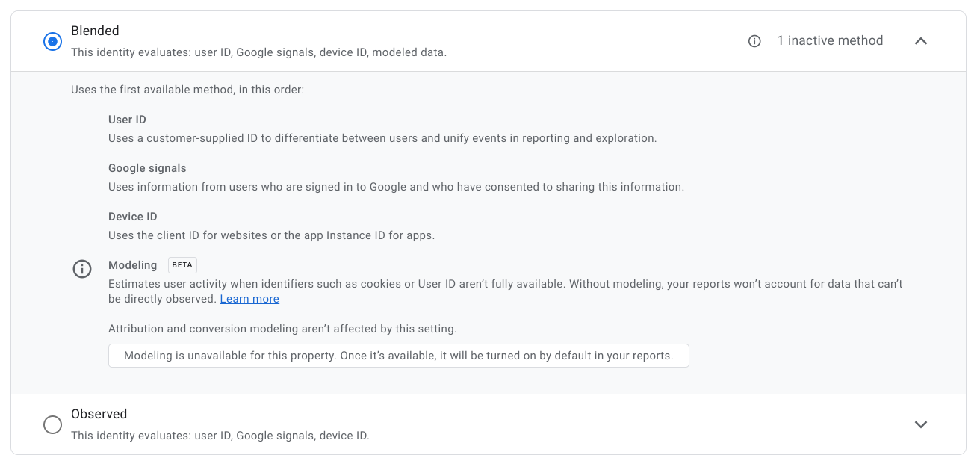Image resolution: width=980 pixels, height=458 pixels.
Task: Click the Google signals method heading
Action: point(147,168)
